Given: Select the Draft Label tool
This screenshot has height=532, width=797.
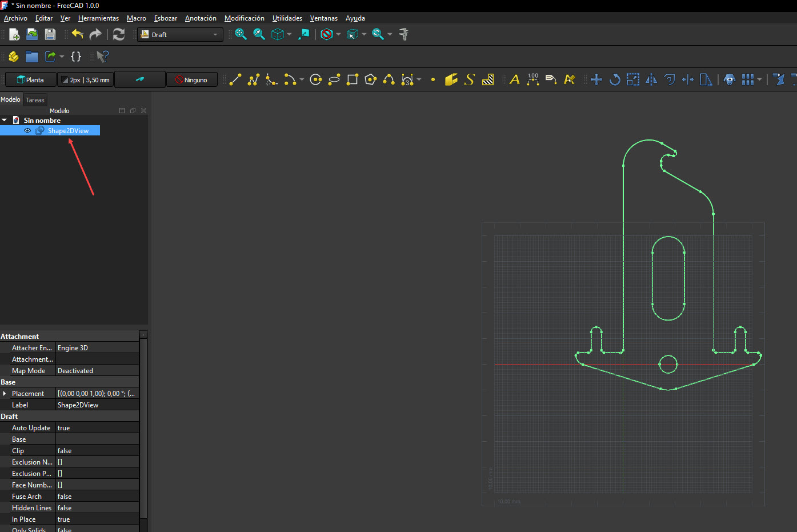Looking at the screenshot, I should (x=551, y=80).
